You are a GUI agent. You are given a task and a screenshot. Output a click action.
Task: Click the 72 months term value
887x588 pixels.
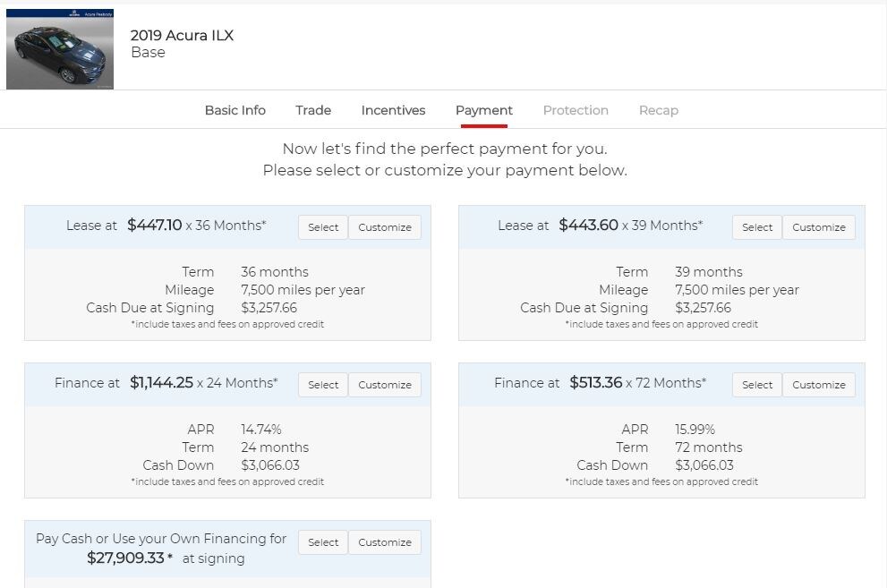coord(709,447)
